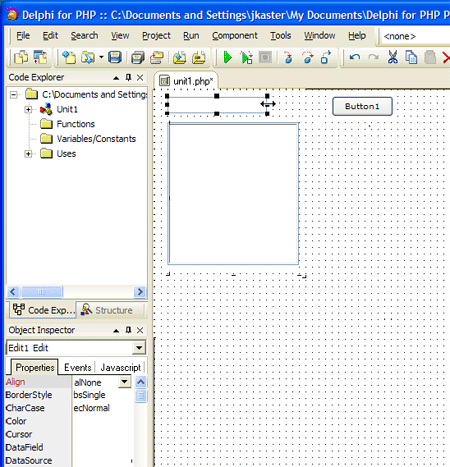Open the View menu
Image resolution: width=450 pixels, height=467 pixels.
pyautogui.click(x=120, y=36)
